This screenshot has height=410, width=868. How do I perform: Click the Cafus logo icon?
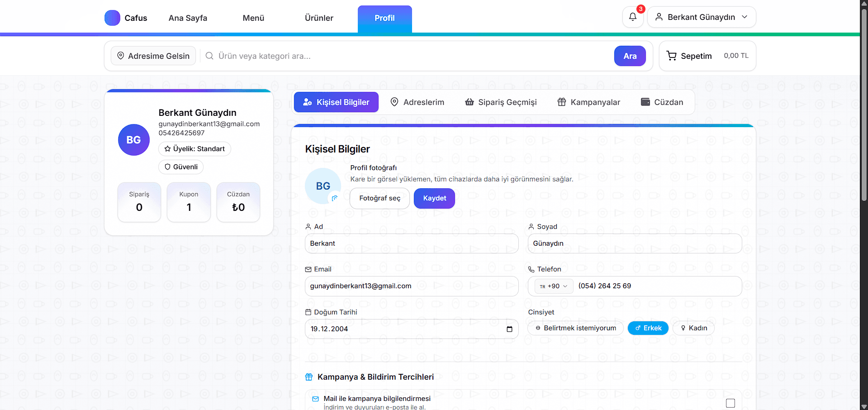112,18
